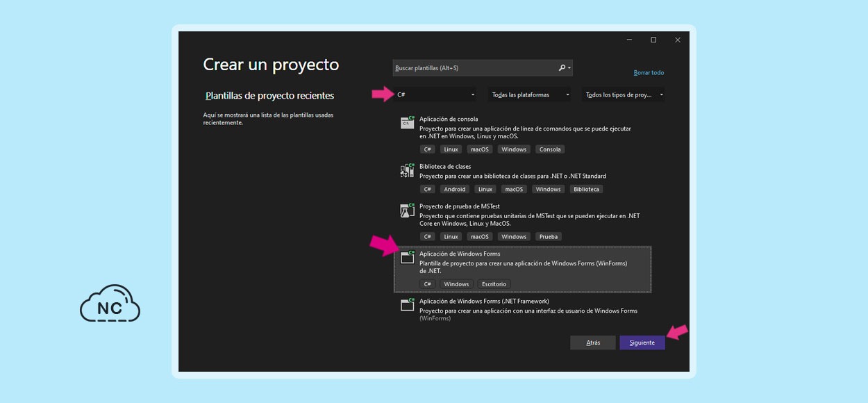Click the Biblioteca de clases template icon
The image size is (868, 403).
click(x=408, y=170)
